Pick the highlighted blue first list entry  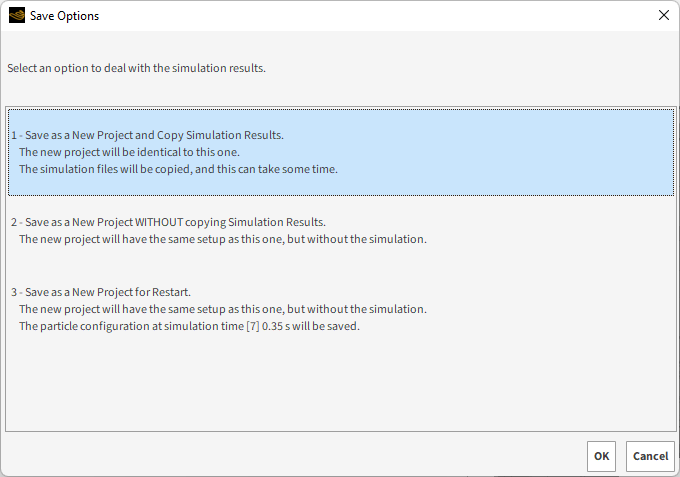click(x=341, y=152)
